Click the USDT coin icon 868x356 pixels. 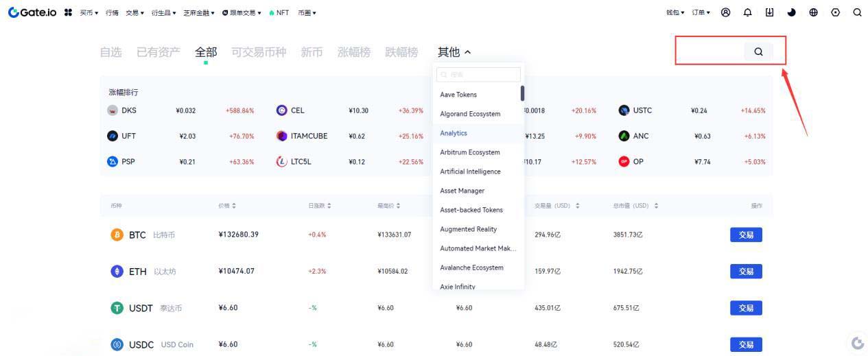[117, 308]
